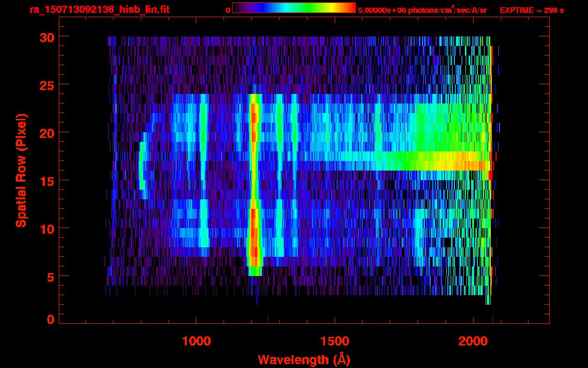Click the colorbar minimum value 0
588x368 pixels.
tap(228, 10)
